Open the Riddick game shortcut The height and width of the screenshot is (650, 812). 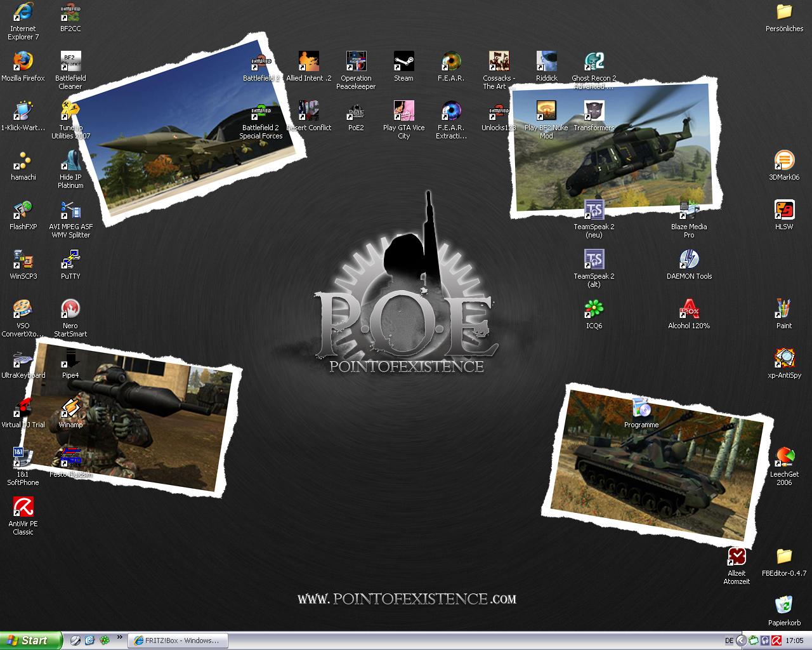pos(546,62)
